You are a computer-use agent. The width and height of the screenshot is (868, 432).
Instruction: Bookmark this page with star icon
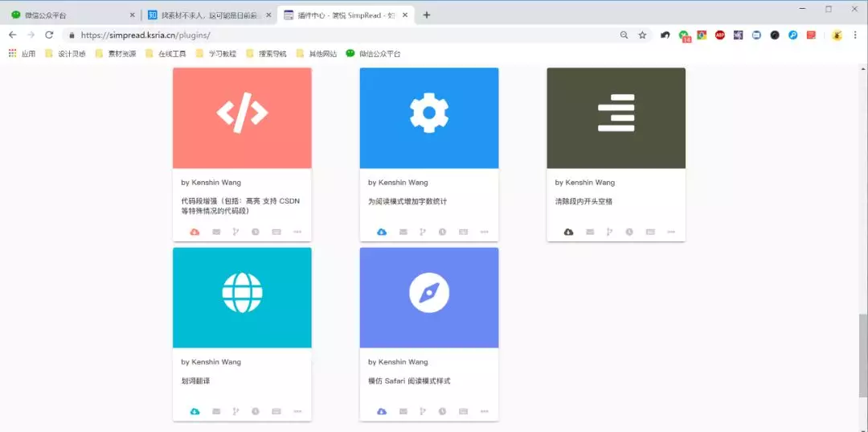642,35
